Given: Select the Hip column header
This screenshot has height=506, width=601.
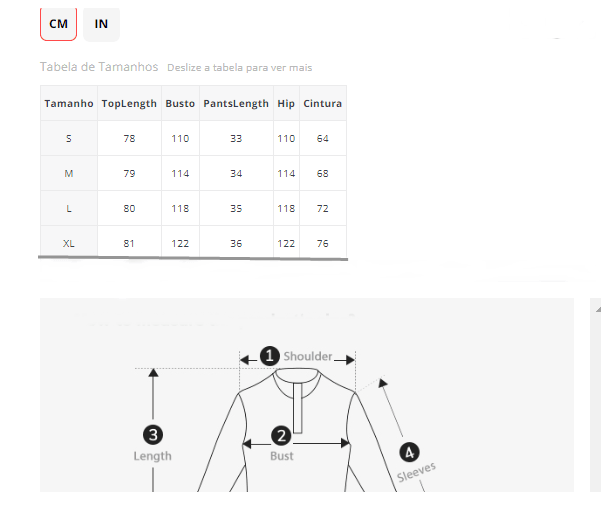Looking at the screenshot, I should tap(286, 104).
